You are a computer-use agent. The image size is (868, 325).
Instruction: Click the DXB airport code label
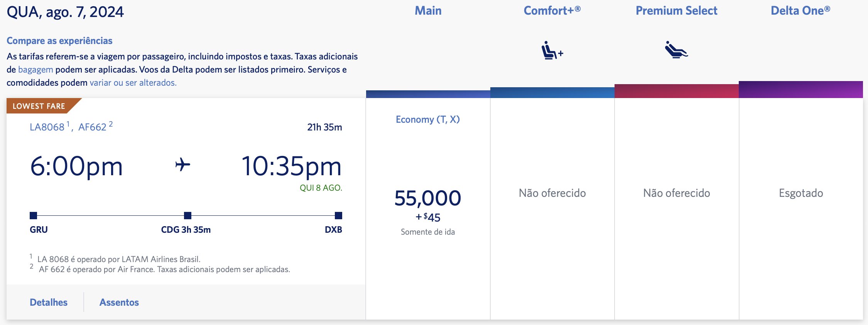333,230
